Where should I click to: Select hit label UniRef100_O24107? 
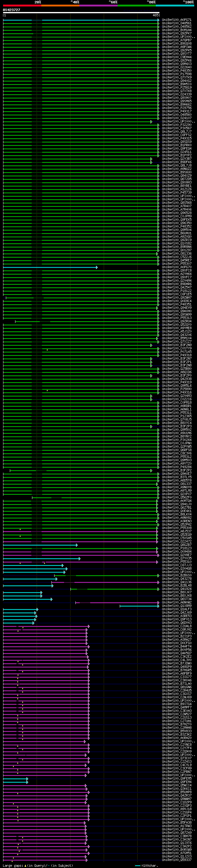click(x=176, y=118)
